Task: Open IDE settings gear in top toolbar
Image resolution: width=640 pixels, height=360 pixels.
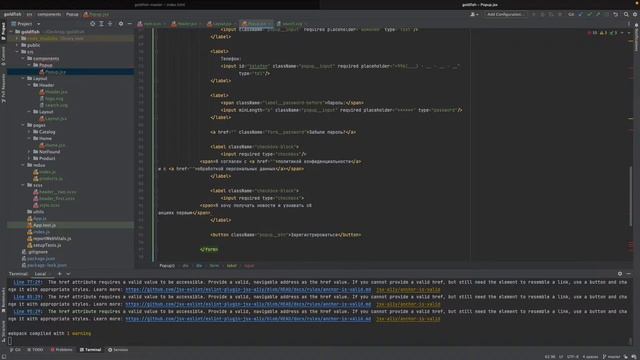Action: 635,14
